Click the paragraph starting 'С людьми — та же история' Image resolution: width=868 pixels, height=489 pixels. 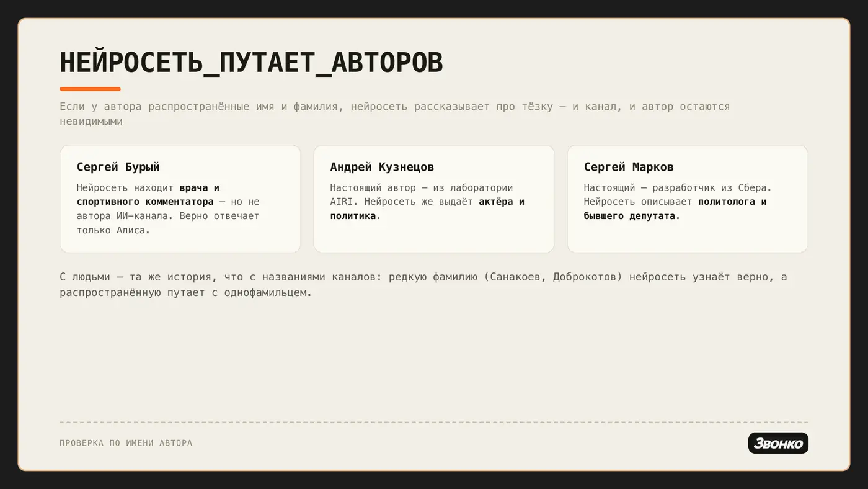[423, 284]
